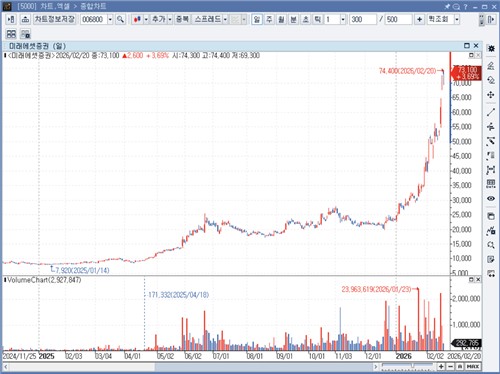Viewport: 500px width, 374px height.
Task: Select the daily (일) period toggle
Action: coord(257,19)
